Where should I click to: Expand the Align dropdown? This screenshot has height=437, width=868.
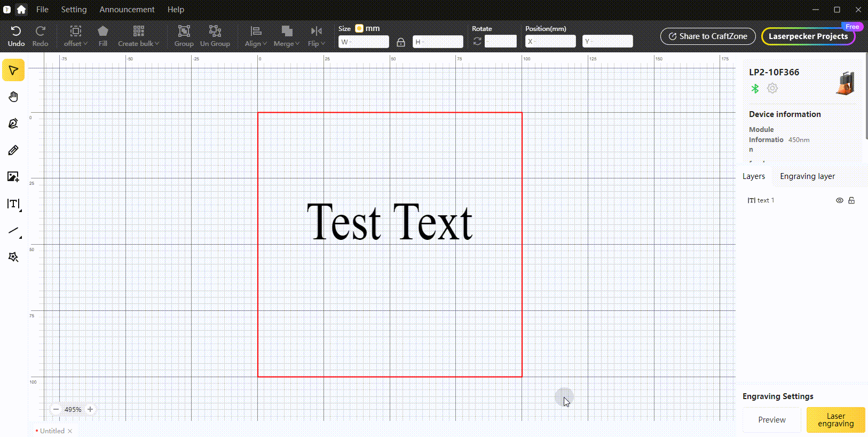(256, 36)
